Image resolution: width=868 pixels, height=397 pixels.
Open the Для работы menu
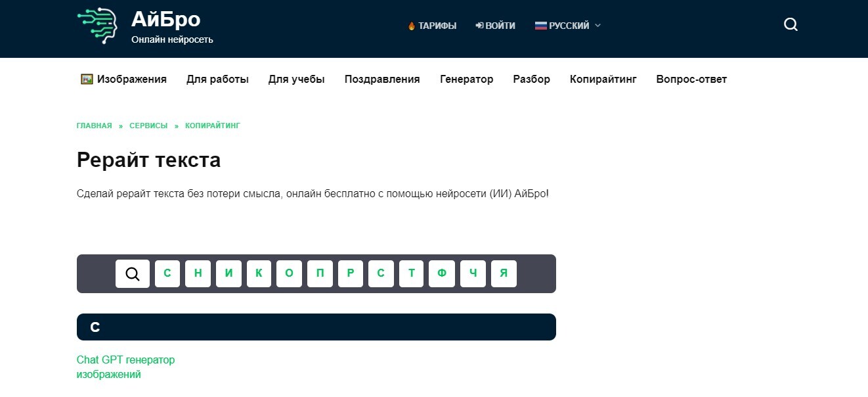(x=217, y=80)
